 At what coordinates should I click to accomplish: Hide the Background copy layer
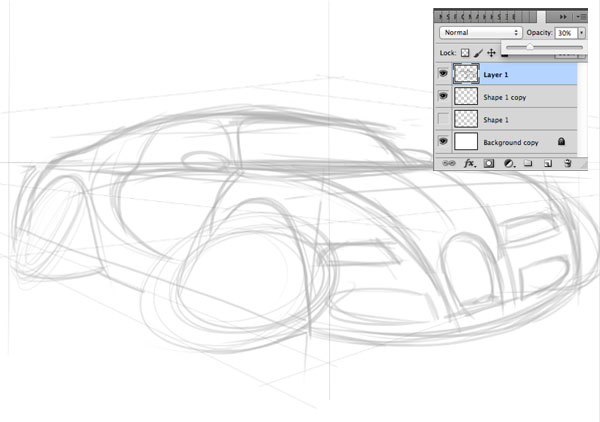point(443,141)
